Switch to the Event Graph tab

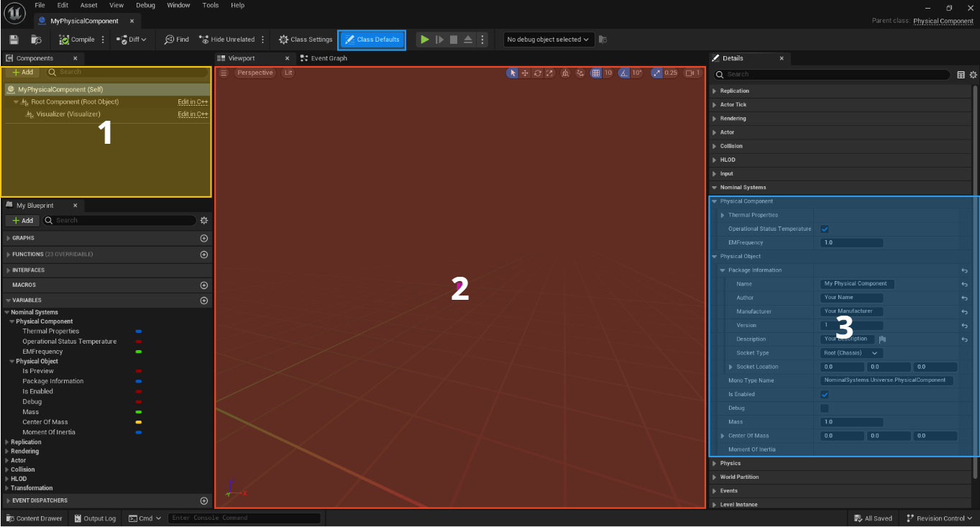point(324,58)
